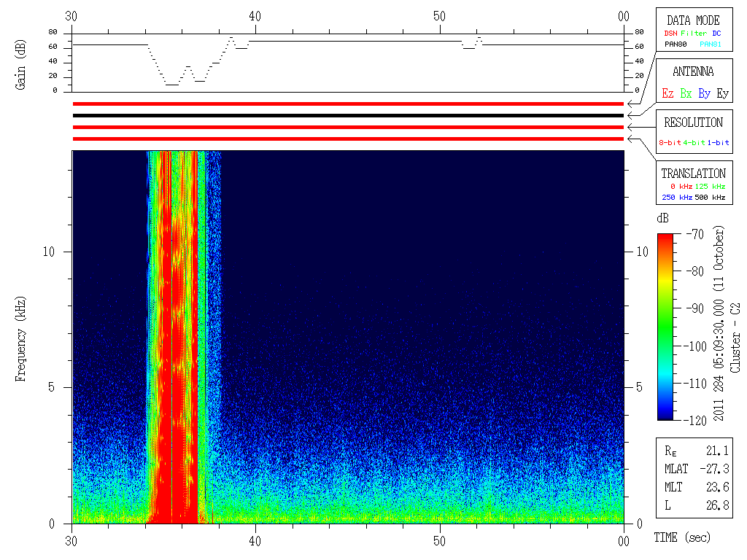
Task: Click the -120 value on the color scale
Action: [695, 421]
